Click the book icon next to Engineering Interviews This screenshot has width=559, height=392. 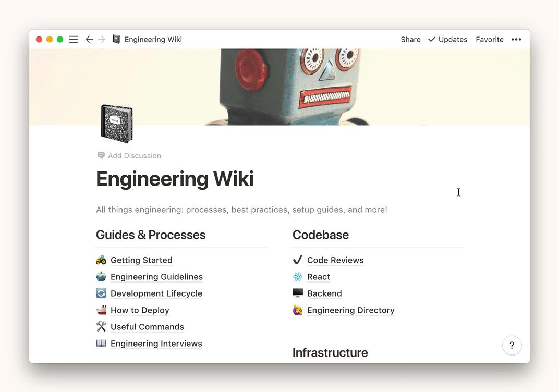click(101, 343)
